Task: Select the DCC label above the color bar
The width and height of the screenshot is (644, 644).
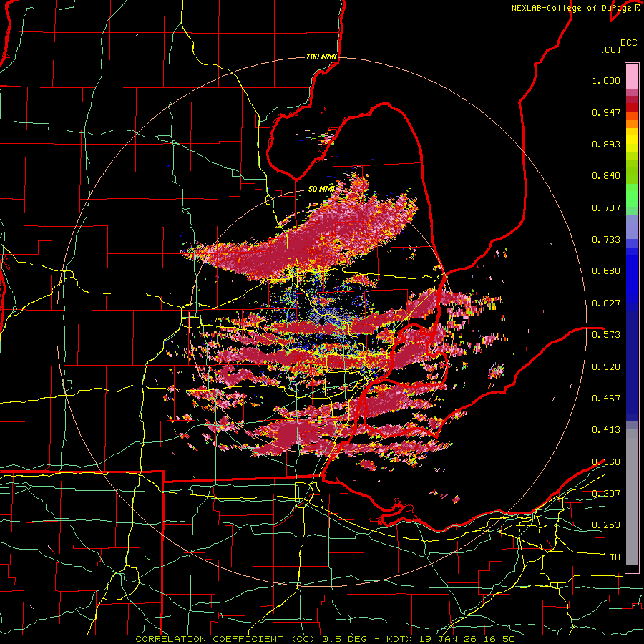Action: tap(629, 43)
